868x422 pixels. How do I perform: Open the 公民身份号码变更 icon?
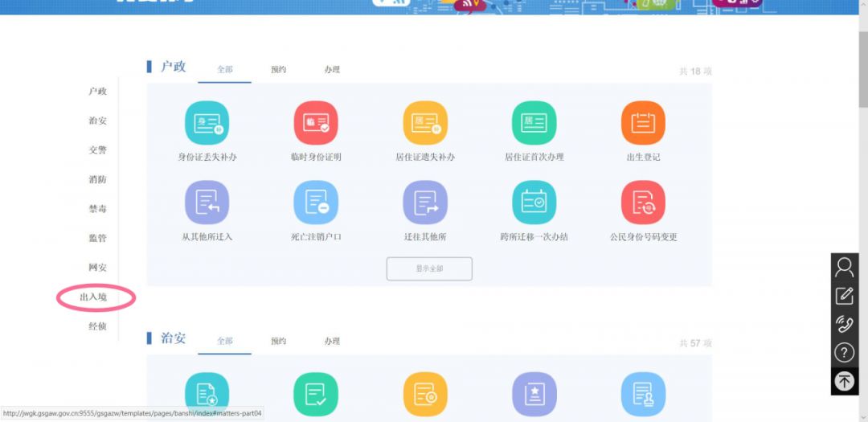coord(643,203)
